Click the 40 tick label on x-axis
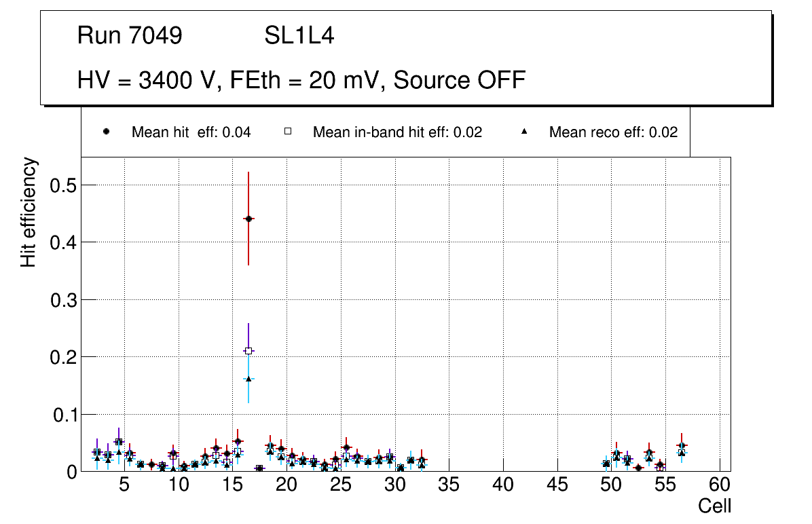The height and width of the screenshot is (524, 812). (503, 485)
